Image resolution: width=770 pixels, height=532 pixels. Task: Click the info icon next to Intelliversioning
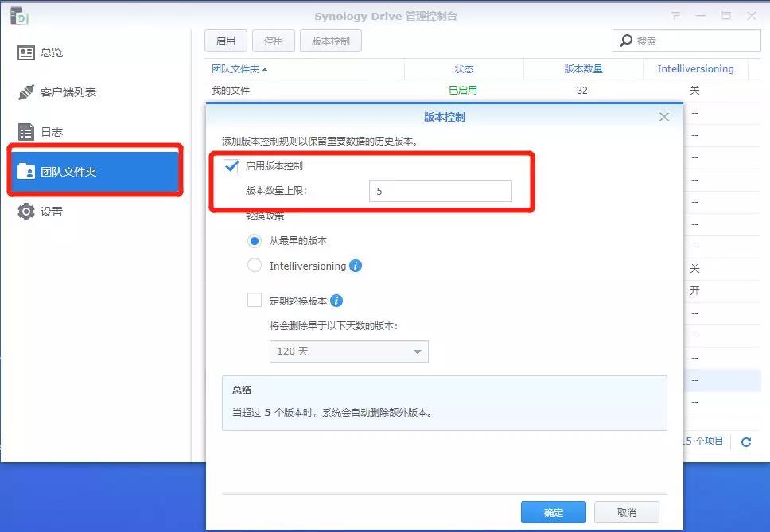pyautogui.click(x=356, y=266)
